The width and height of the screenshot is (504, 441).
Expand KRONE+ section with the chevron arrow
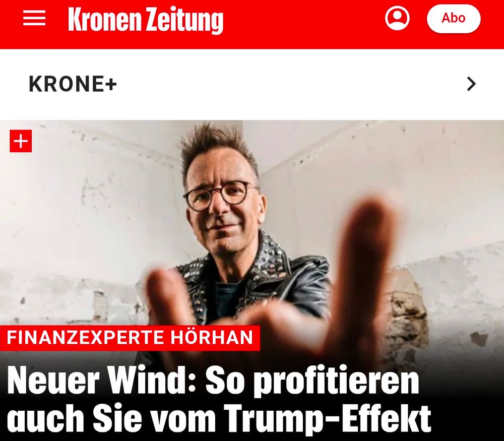tap(471, 84)
